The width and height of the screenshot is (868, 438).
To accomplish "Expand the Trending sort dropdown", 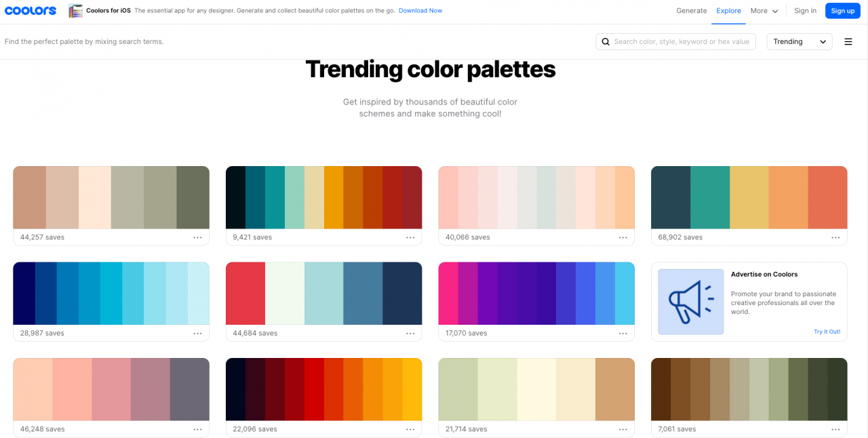I will click(x=800, y=42).
